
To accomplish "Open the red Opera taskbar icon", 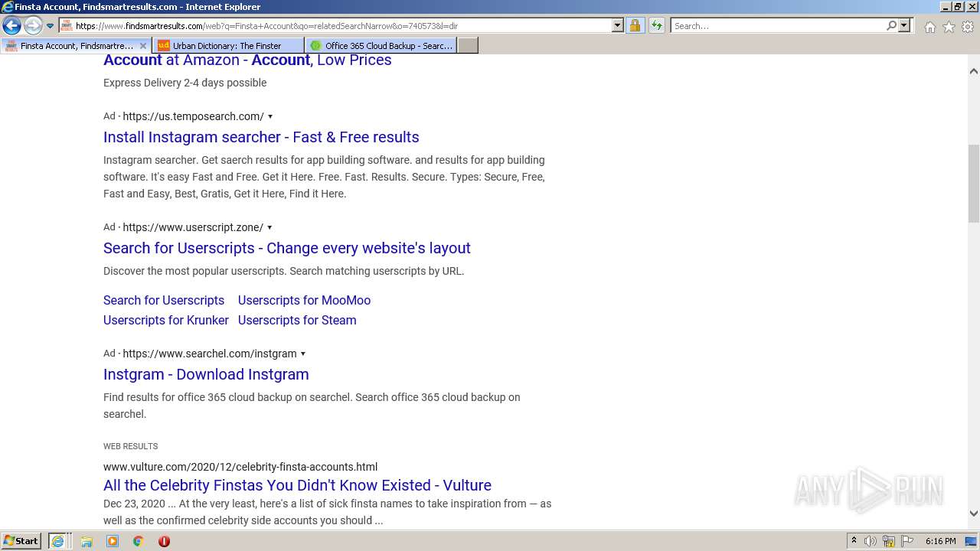I will point(164,541).
